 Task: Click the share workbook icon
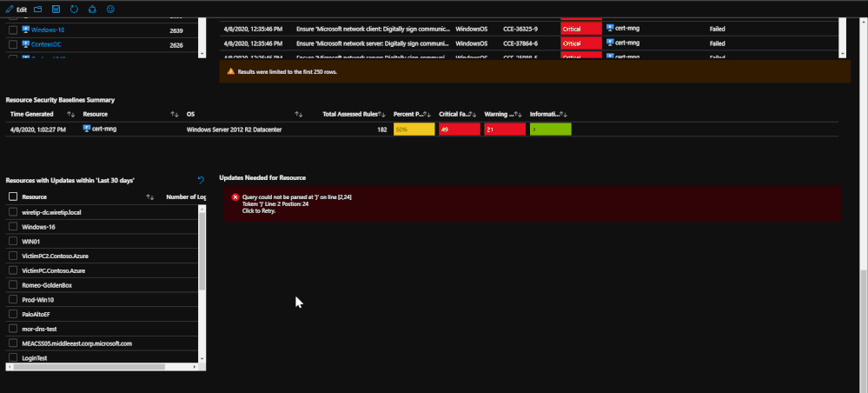click(92, 10)
